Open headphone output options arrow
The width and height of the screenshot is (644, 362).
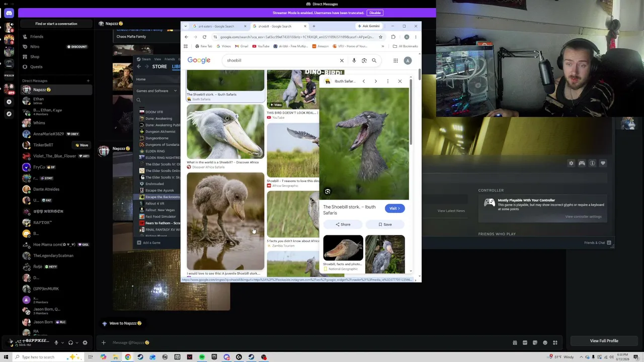(x=76, y=342)
